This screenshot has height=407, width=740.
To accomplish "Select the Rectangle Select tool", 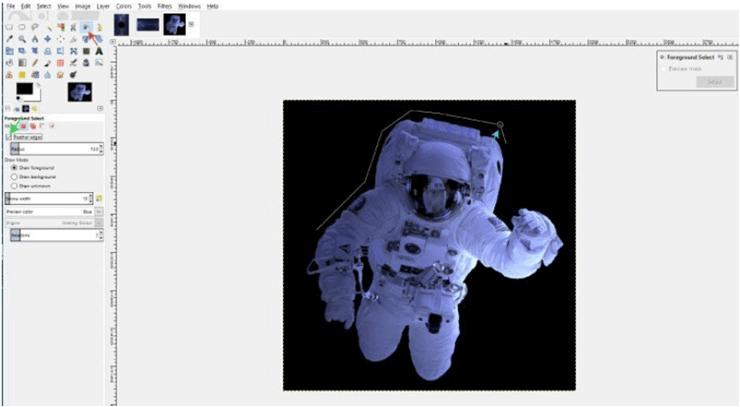I will [9, 27].
